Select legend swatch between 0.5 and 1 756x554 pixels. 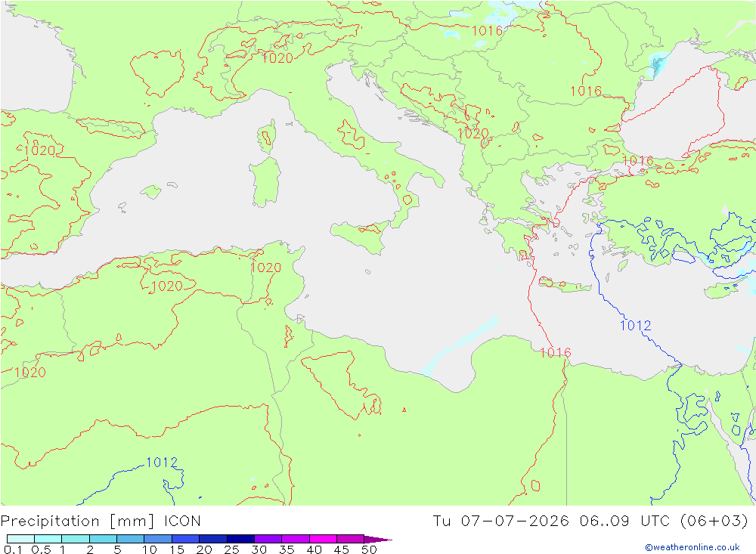coord(48,539)
